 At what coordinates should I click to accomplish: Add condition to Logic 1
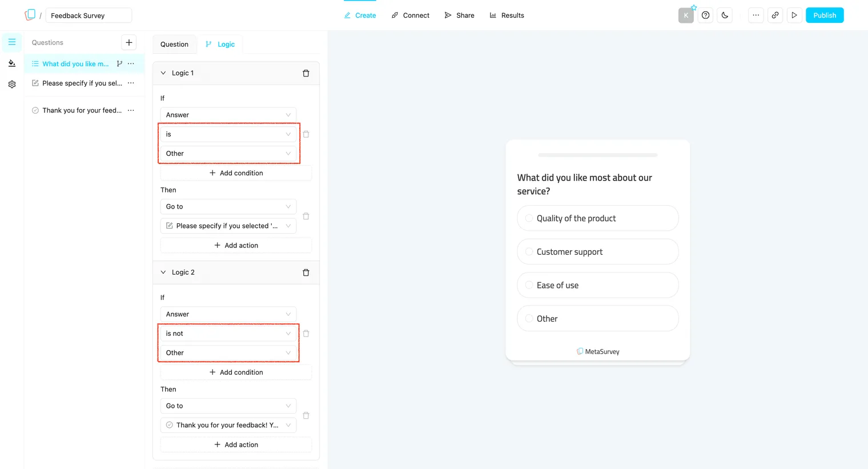coord(236,173)
